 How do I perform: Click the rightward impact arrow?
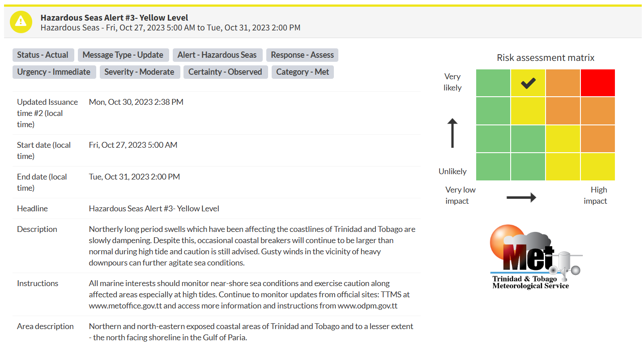coord(521,197)
